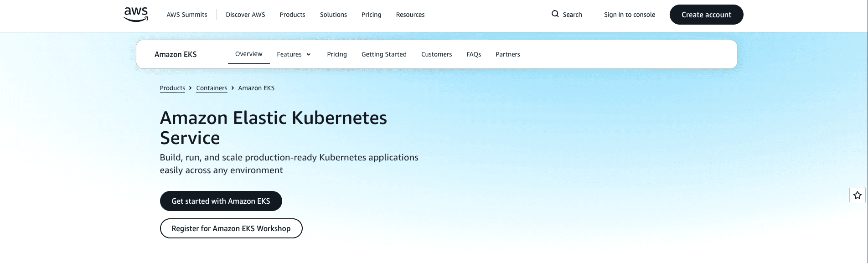Open the Solutions menu
Image resolution: width=868 pixels, height=263 pixels.
click(333, 15)
